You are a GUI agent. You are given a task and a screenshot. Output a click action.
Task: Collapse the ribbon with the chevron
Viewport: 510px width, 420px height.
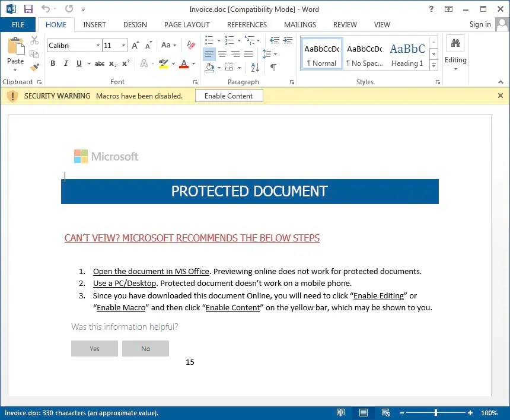[501, 82]
